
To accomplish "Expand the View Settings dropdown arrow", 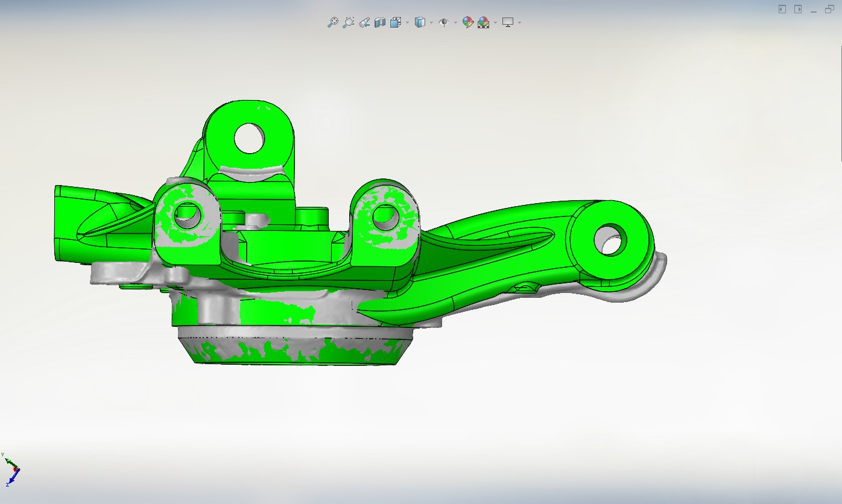I will 519,23.
